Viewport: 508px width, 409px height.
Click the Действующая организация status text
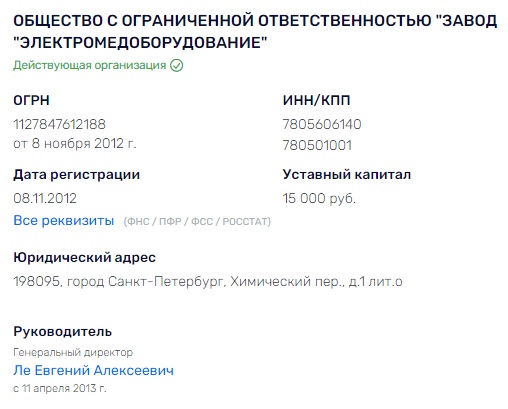[89, 65]
